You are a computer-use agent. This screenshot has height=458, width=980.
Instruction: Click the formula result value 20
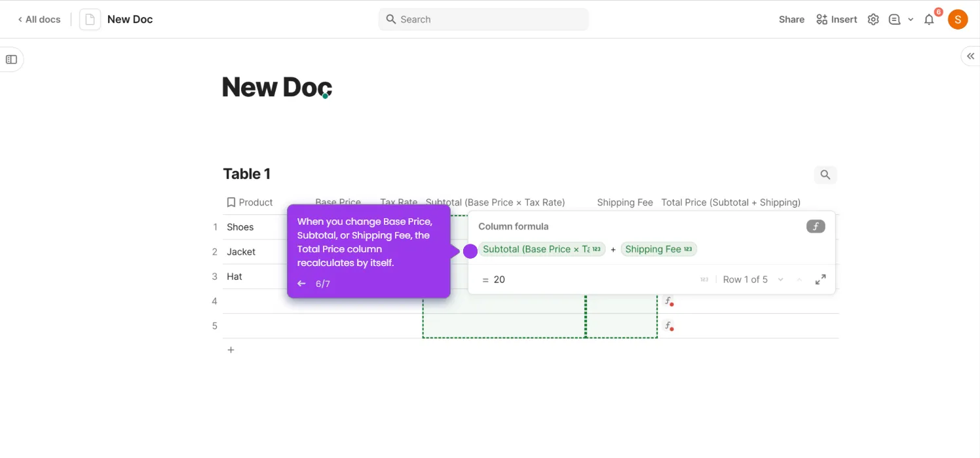pos(499,280)
